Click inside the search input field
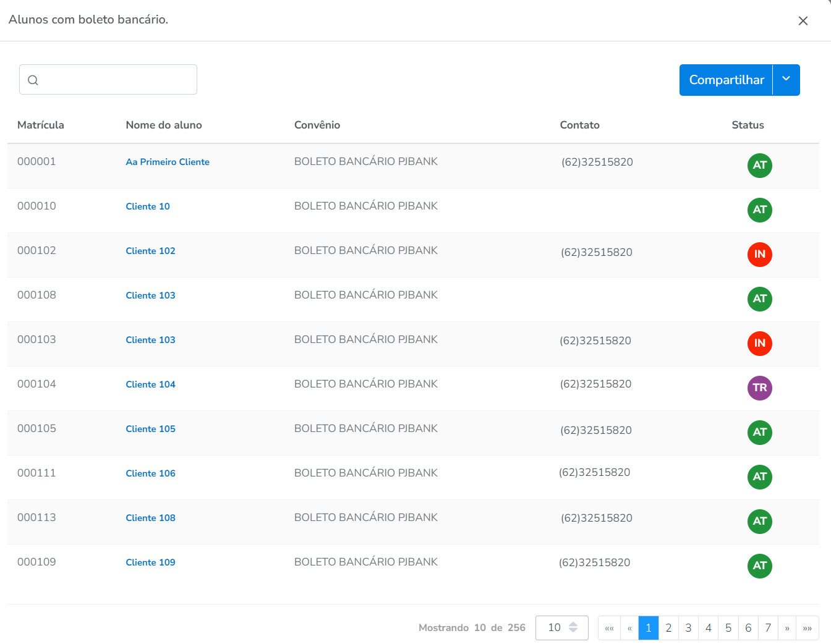831x644 pixels. point(117,80)
